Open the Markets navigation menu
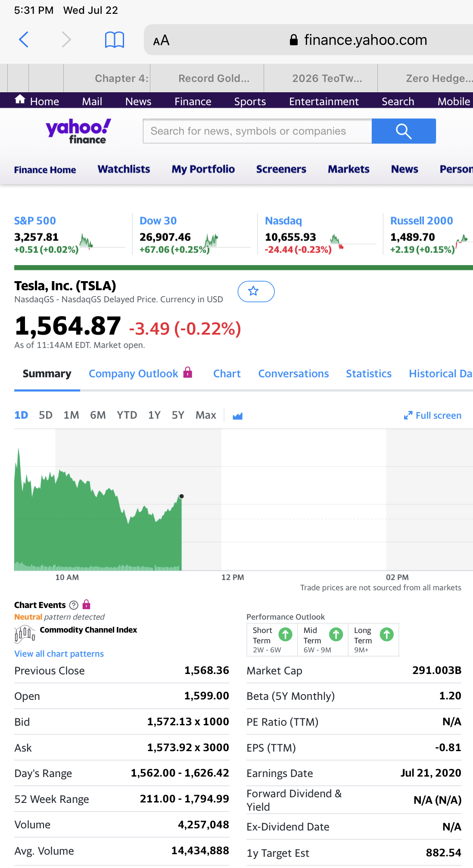473x868 pixels. click(349, 169)
